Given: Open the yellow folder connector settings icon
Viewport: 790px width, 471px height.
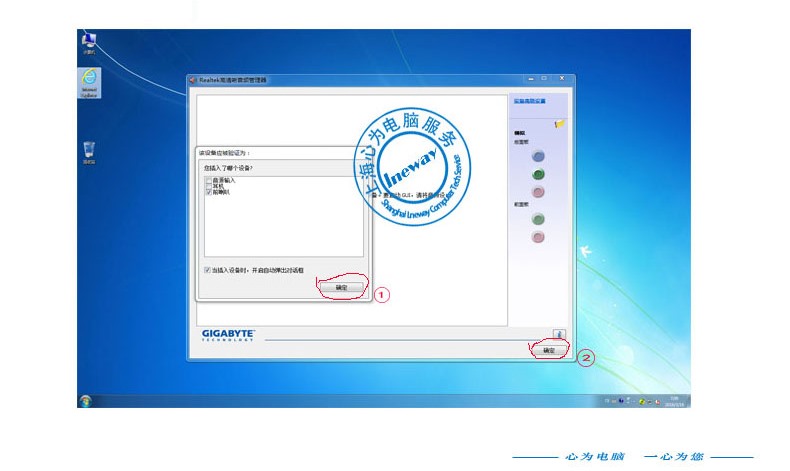Looking at the screenshot, I should pos(560,123).
